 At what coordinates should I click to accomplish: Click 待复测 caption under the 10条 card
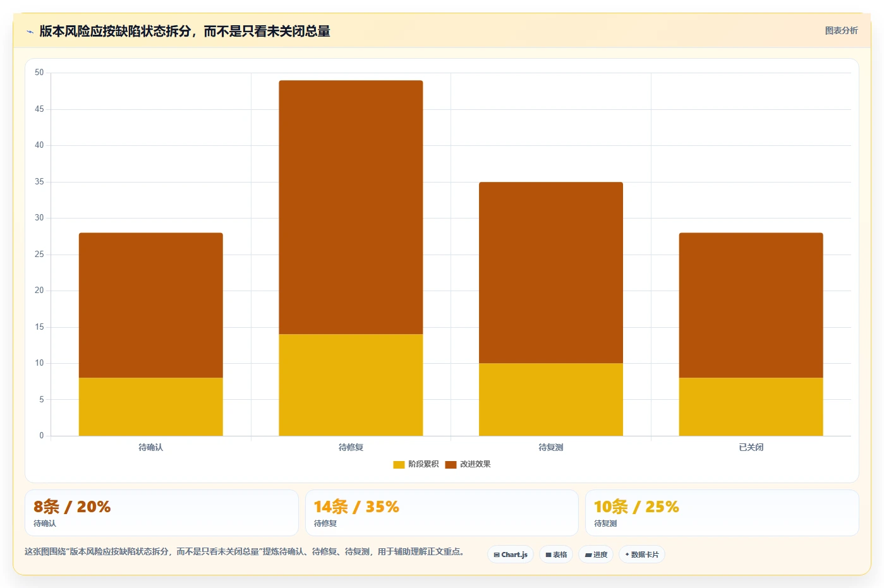pos(605,524)
